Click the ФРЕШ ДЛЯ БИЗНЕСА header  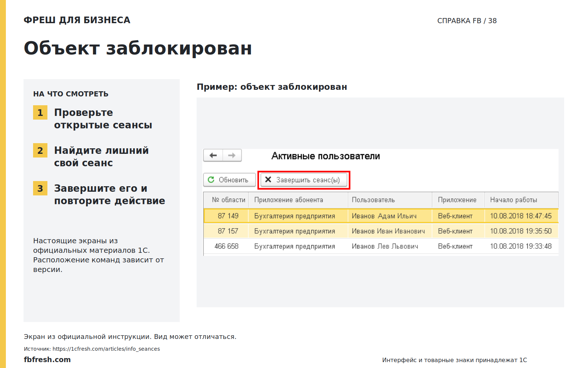pyautogui.click(x=77, y=20)
